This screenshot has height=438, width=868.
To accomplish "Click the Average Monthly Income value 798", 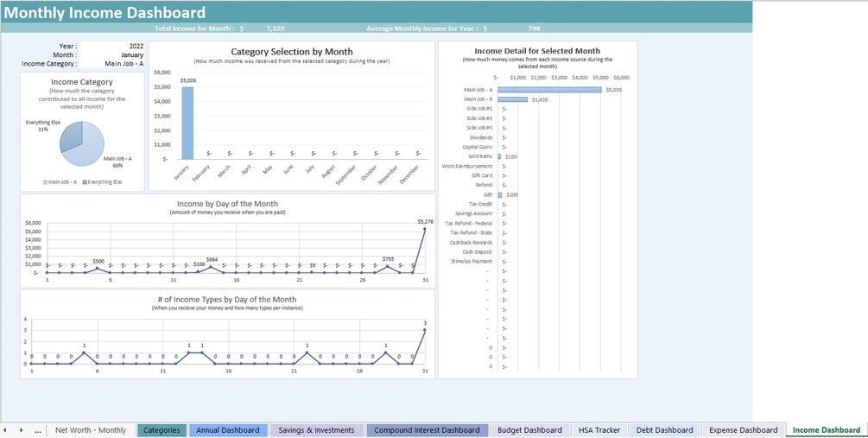I will tap(534, 29).
